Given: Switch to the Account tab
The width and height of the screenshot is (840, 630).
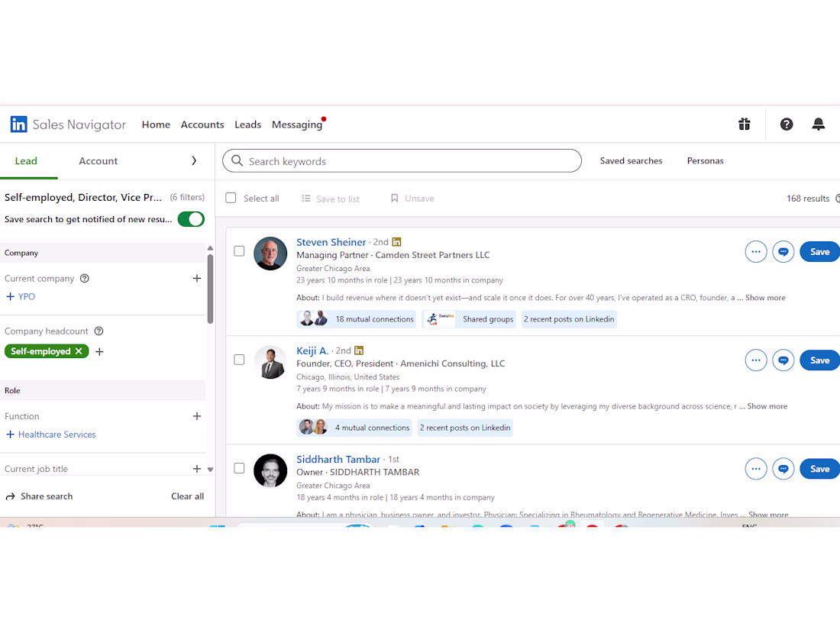Looking at the screenshot, I should click(98, 160).
